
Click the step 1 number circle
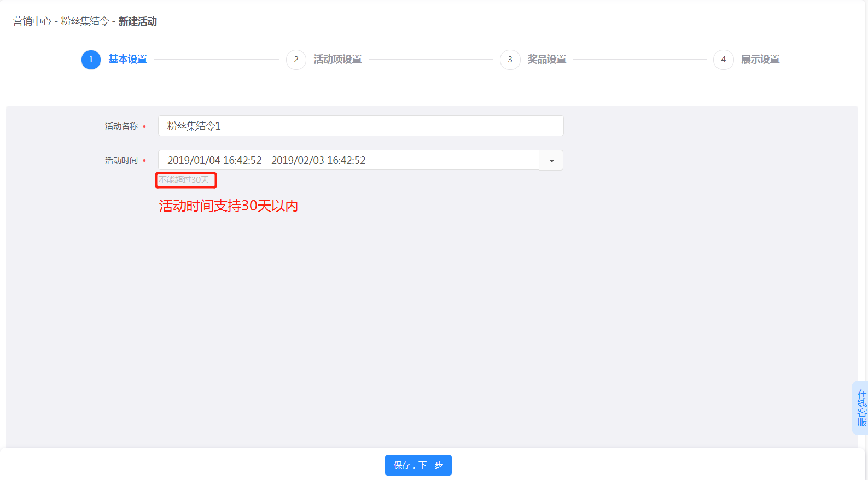(x=91, y=60)
